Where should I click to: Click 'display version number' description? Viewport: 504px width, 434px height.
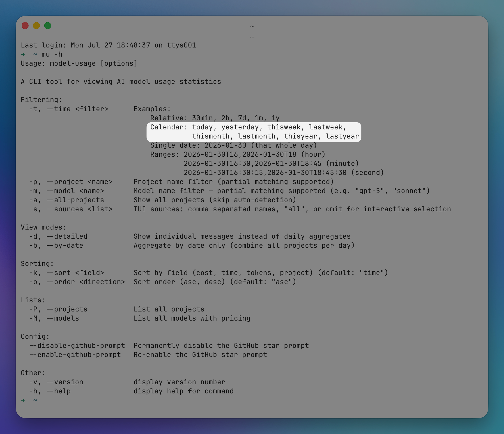point(179,382)
